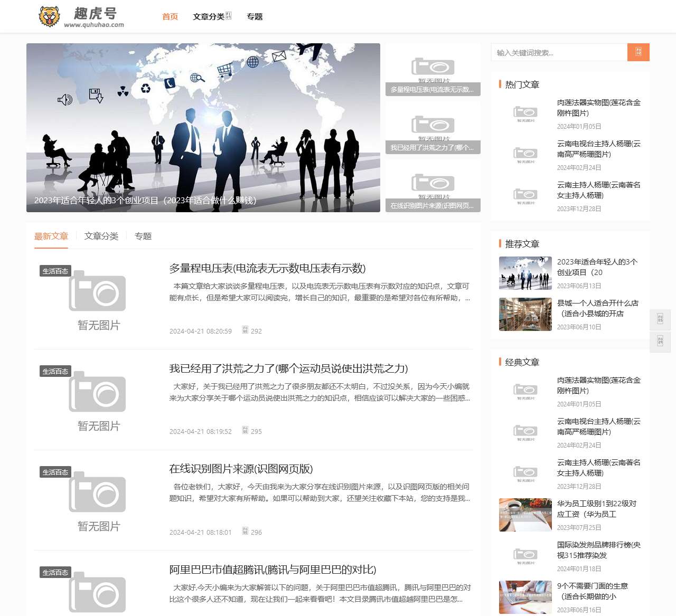
Task: Switch to the 专题 tab below banner
Action: 143,236
